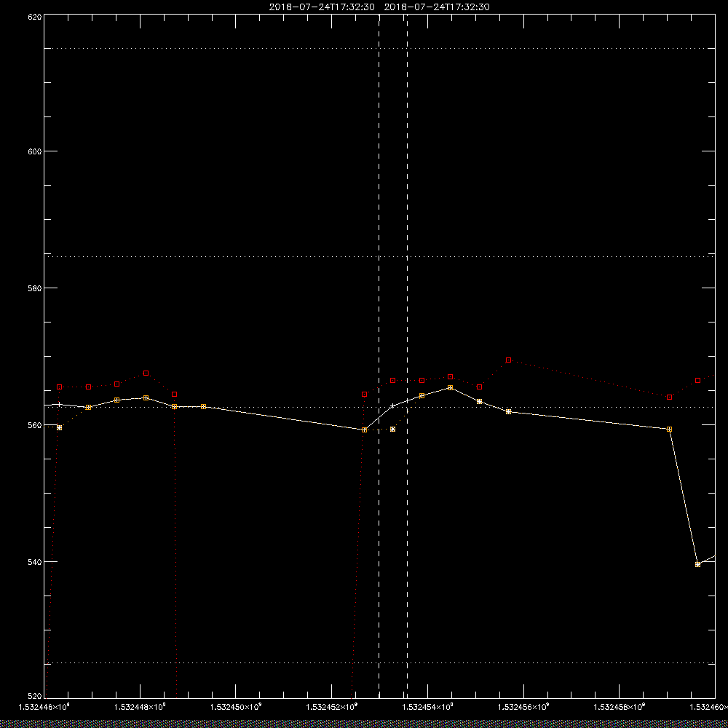Click the 1.532452×10⁹ x-axis label

331,707
